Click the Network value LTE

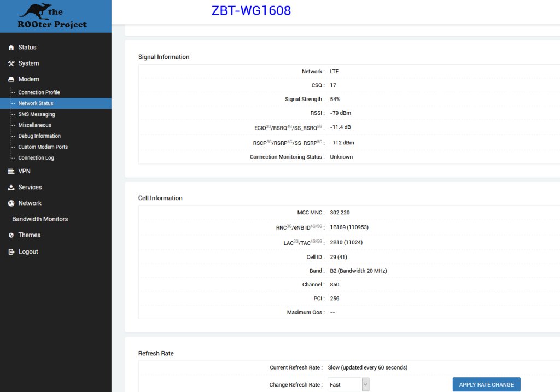click(x=334, y=72)
